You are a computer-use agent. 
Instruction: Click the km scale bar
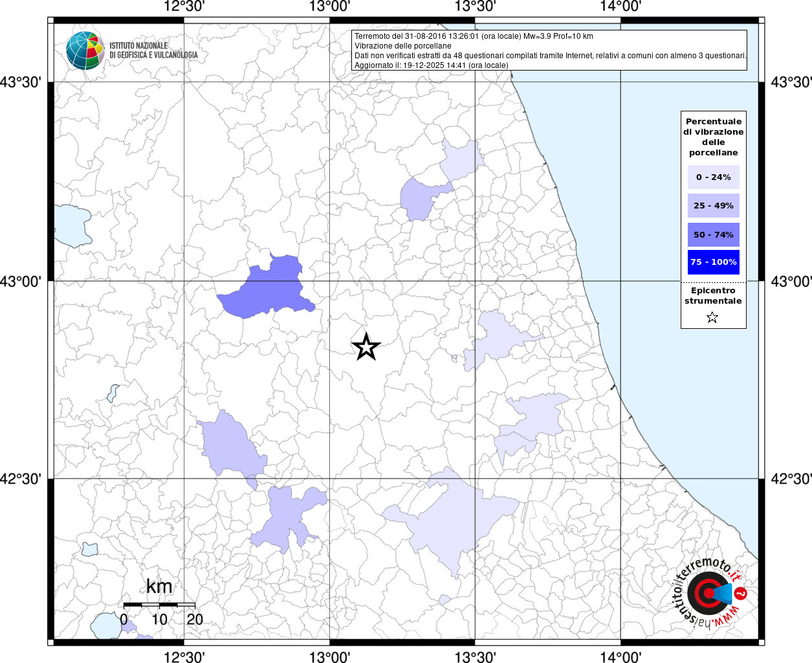(x=159, y=604)
